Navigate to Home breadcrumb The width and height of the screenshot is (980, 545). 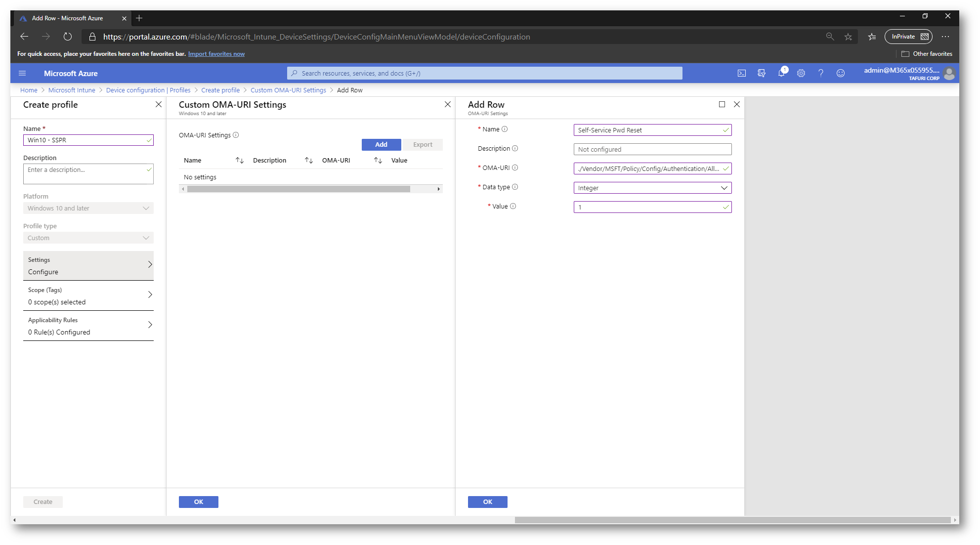(x=29, y=90)
